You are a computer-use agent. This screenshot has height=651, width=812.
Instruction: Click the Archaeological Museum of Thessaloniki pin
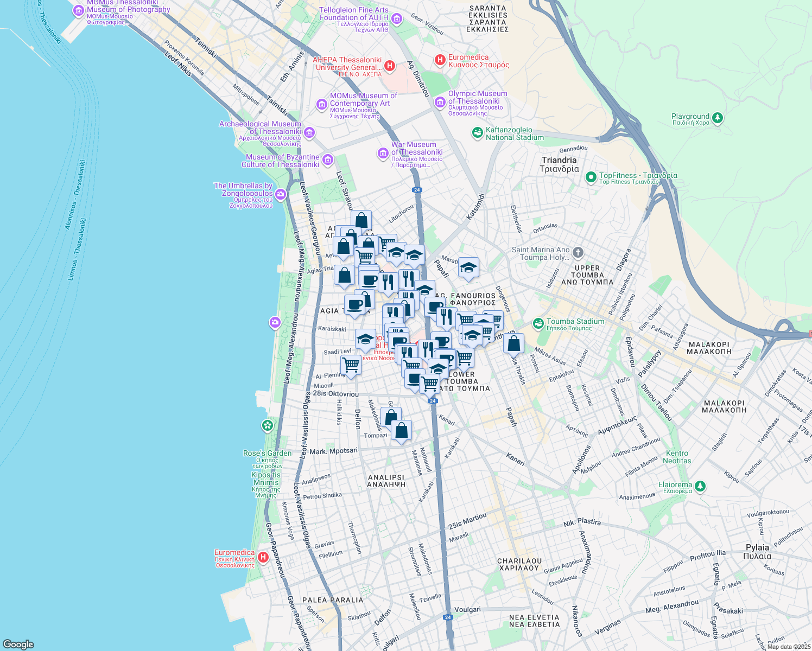click(x=309, y=132)
